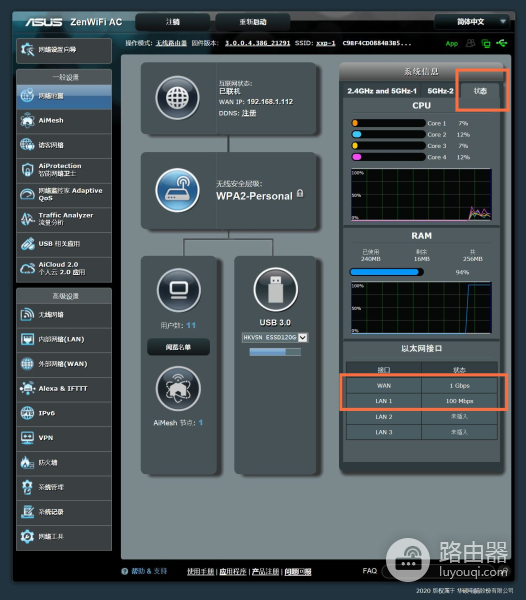Open the 网络设置向导 quick setup wizard
526x600 pixels.
[64, 50]
